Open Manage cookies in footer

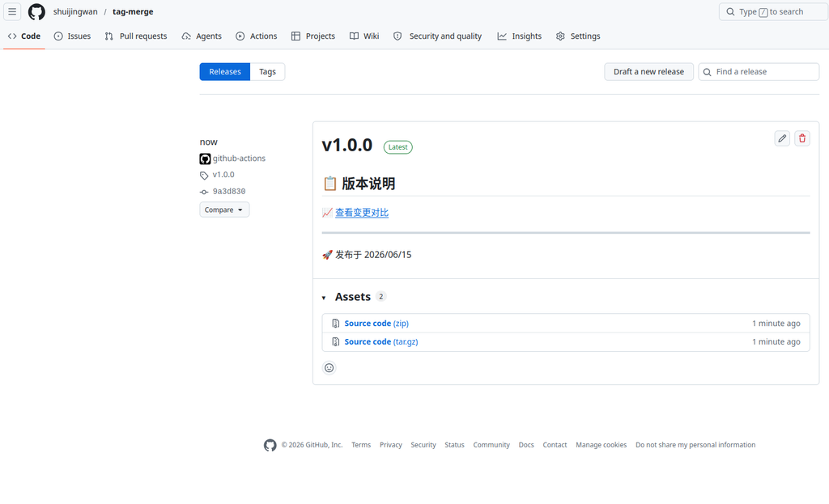tap(602, 445)
